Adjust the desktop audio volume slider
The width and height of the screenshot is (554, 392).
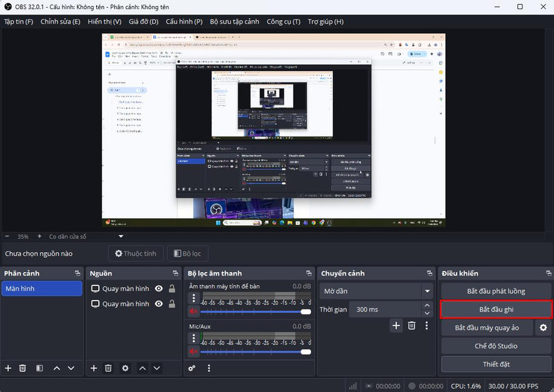(256, 312)
